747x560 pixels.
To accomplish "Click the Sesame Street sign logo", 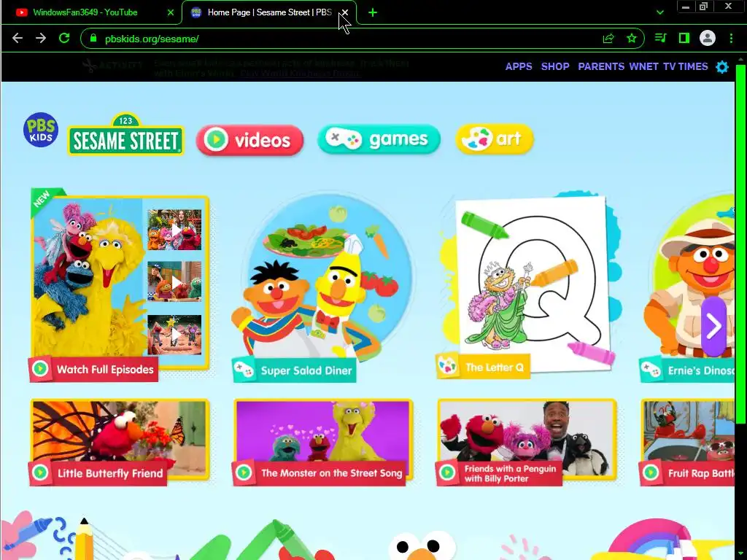I will (125, 134).
